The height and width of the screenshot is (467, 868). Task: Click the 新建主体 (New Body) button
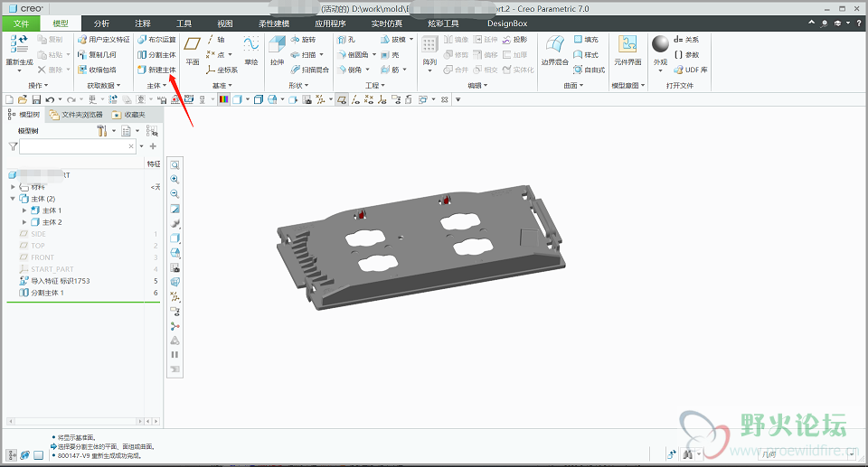[x=156, y=70]
